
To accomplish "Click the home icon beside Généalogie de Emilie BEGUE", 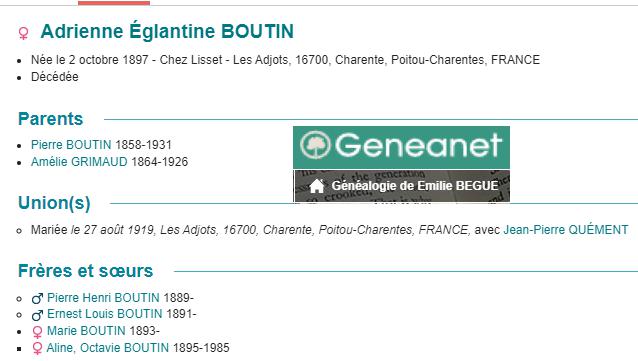I will click(317, 186).
